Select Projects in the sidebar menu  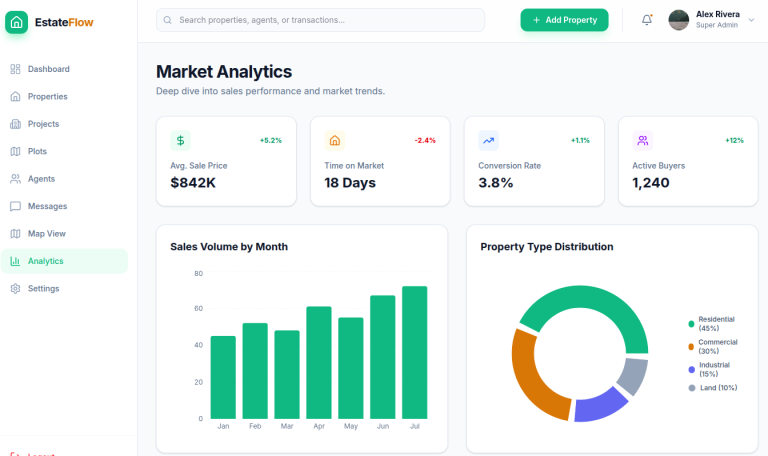pos(43,124)
